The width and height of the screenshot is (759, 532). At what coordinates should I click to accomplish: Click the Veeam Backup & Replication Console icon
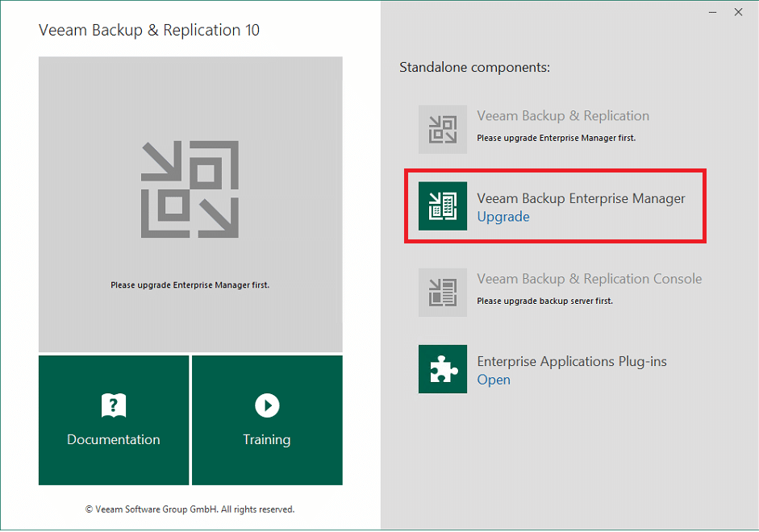pyautogui.click(x=443, y=293)
